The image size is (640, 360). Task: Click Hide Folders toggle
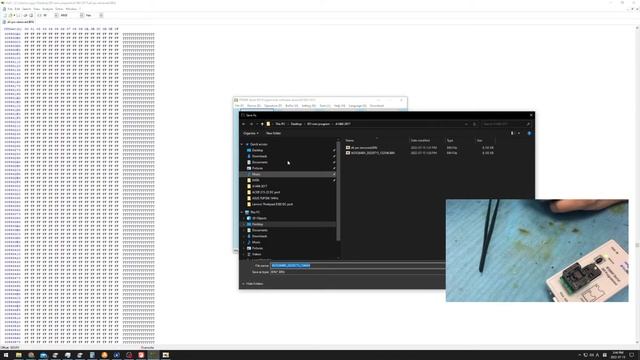(x=253, y=284)
